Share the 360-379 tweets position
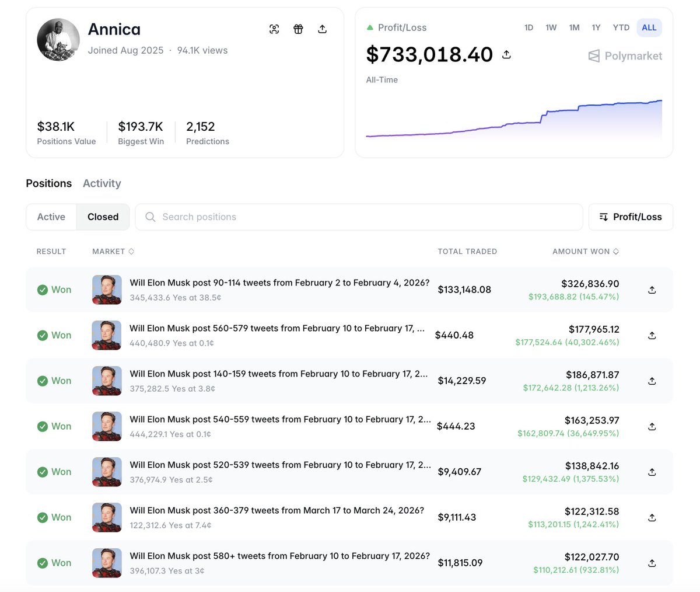The height and width of the screenshot is (592, 700). (652, 517)
